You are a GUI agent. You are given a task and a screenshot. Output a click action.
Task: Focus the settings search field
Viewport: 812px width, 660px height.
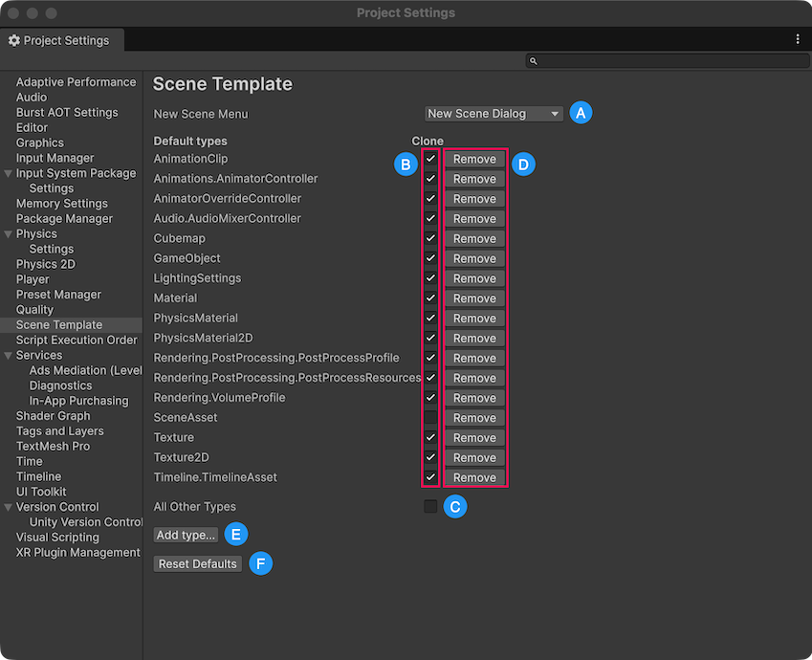pyautogui.click(x=667, y=61)
